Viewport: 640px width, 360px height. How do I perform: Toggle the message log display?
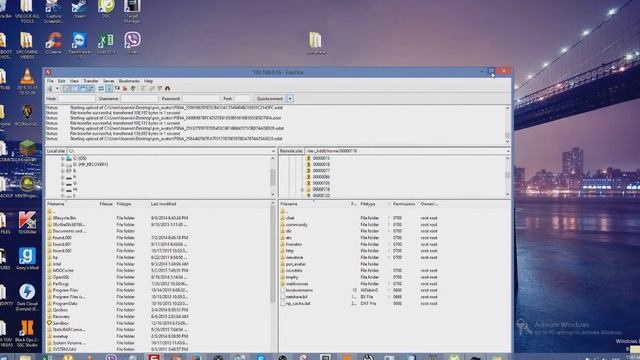click(67, 88)
